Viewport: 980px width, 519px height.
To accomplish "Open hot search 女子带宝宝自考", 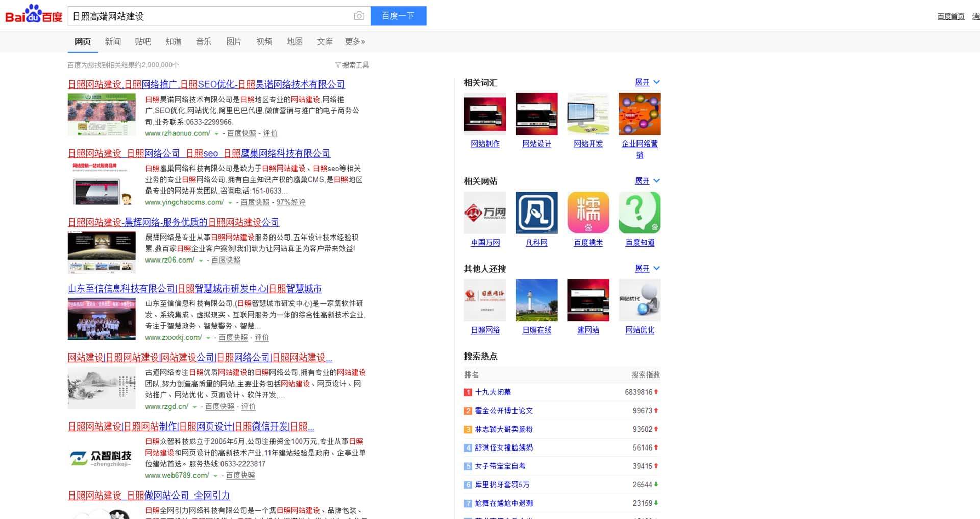I will pos(500,466).
